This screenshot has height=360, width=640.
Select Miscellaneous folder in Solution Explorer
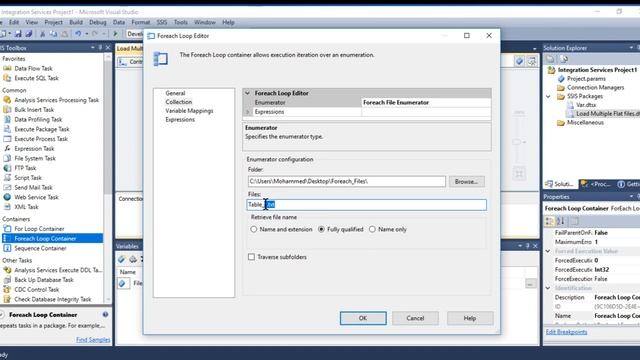585,122
